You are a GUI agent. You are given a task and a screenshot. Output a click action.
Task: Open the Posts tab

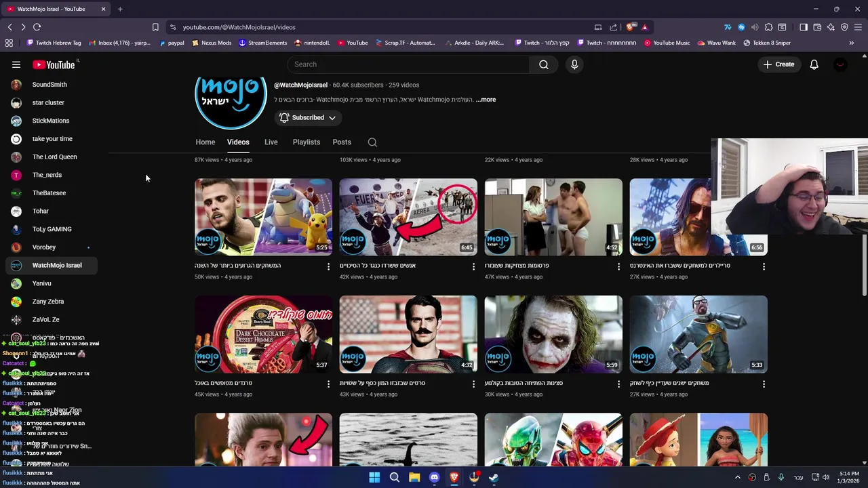click(342, 142)
